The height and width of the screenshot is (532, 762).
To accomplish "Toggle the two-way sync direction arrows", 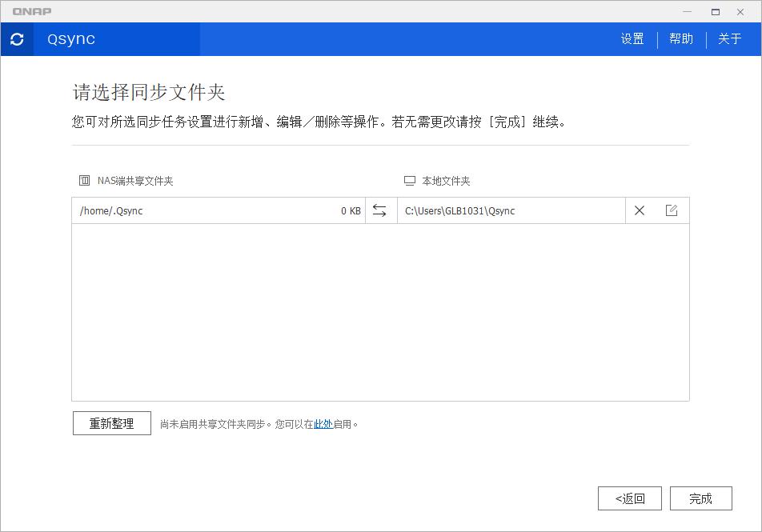I will pos(381,210).
